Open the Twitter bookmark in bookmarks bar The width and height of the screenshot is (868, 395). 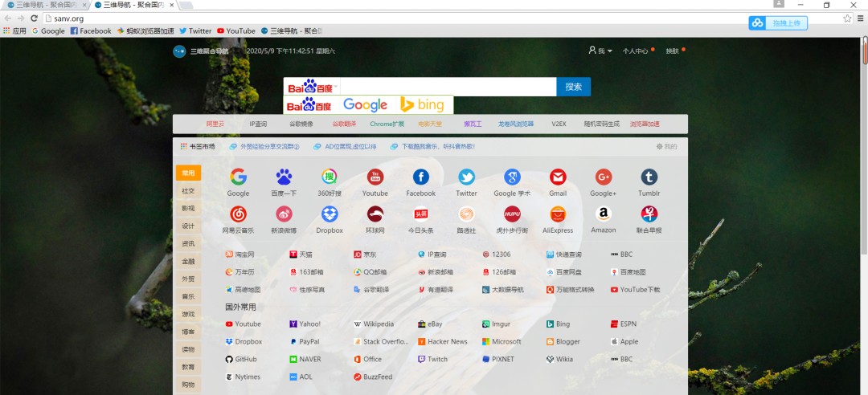[x=194, y=31]
